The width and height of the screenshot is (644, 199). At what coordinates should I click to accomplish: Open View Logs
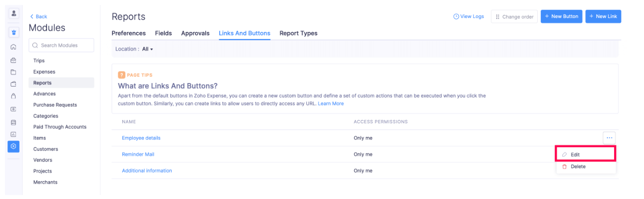pyautogui.click(x=469, y=16)
